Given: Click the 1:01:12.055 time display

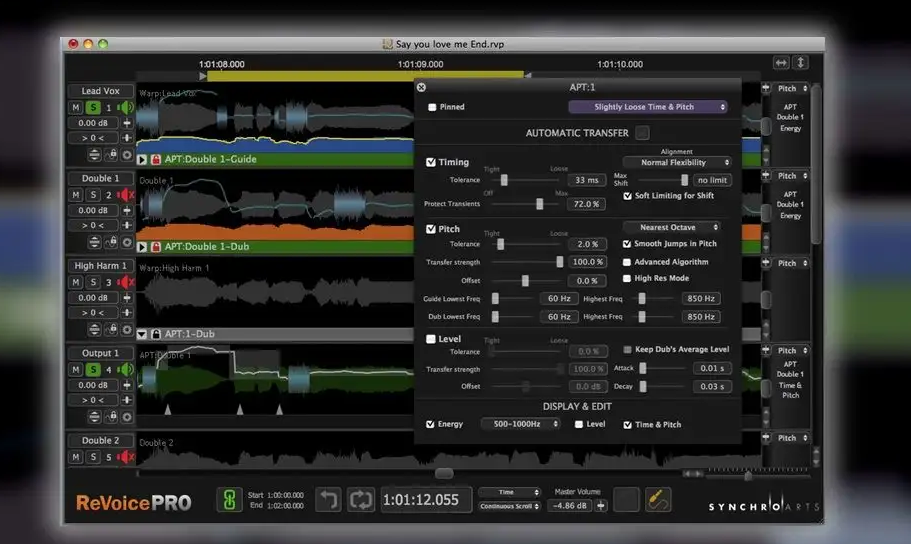Looking at the screenshot, I should [x=426, y=500].
